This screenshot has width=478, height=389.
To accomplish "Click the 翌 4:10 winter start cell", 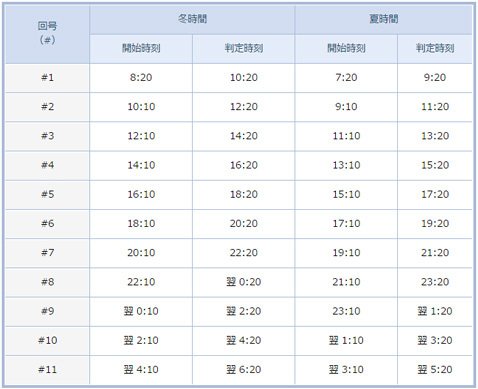I will coord(141,370).
